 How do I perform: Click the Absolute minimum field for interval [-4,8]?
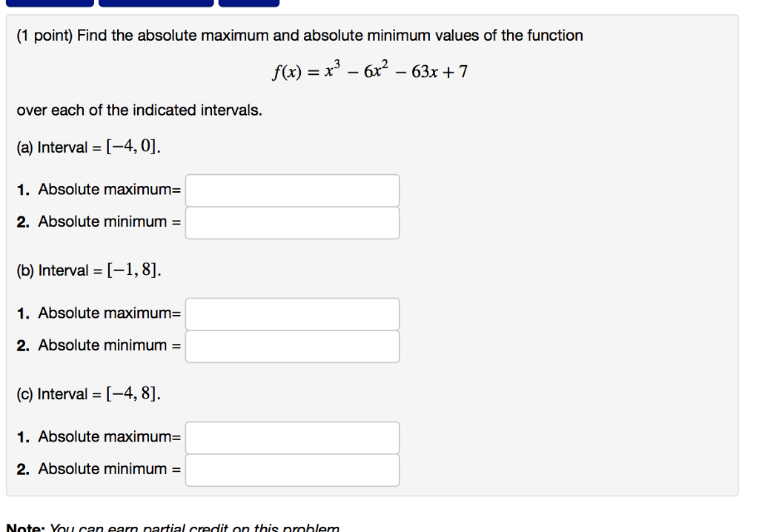(292, 470)
